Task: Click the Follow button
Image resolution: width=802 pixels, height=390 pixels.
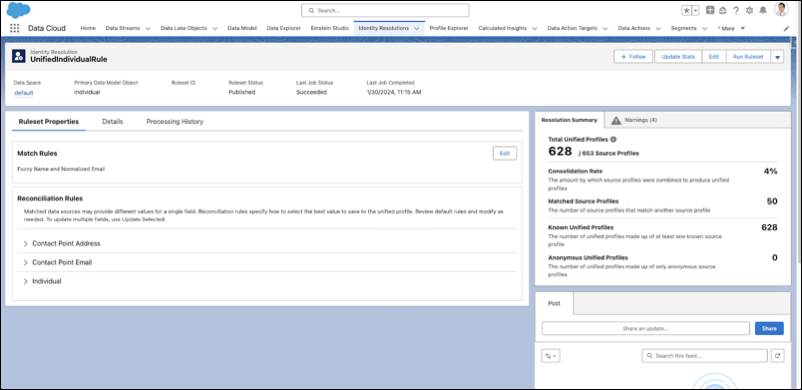Action: (x=633, y=57)
